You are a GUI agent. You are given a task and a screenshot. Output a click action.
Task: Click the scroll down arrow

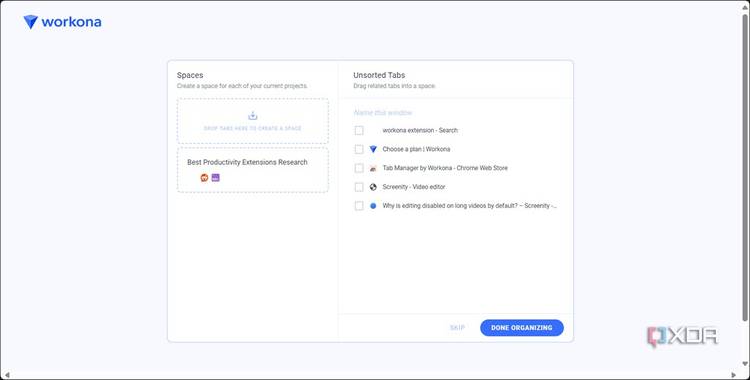745,365
